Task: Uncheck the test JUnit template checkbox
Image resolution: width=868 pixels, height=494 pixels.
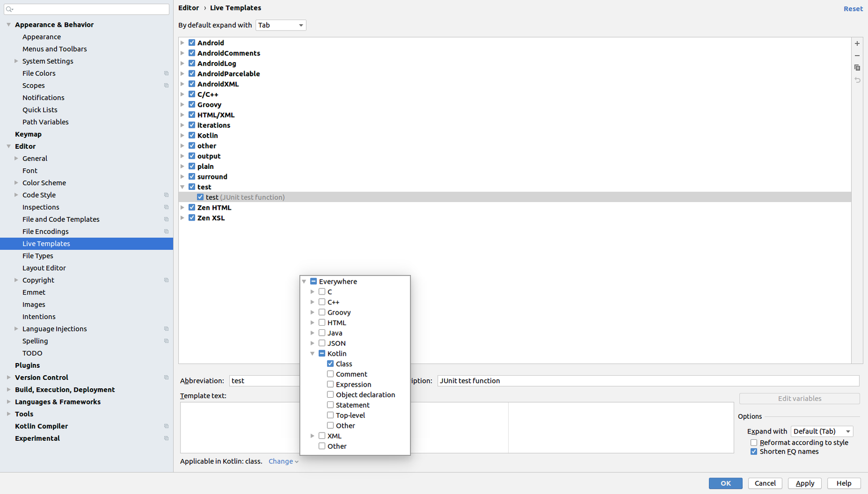Action: pos(200,197)
